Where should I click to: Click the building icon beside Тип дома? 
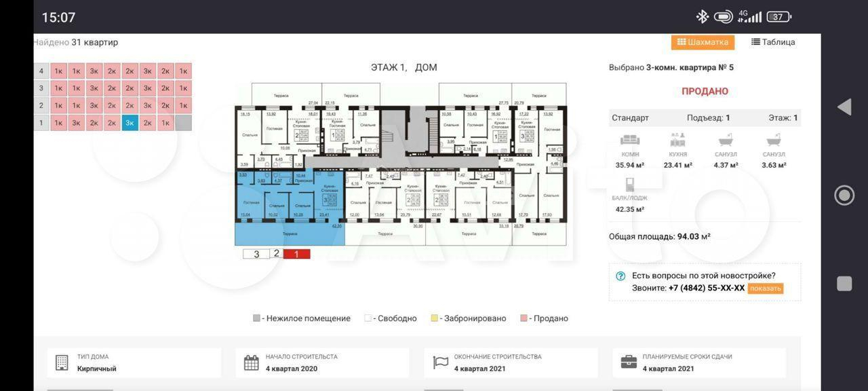point(62,362)
